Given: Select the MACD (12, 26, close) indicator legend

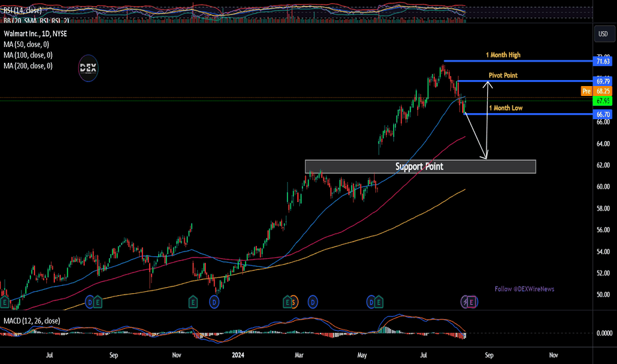Looking at the screenshot, I should [x=32, y=321].
